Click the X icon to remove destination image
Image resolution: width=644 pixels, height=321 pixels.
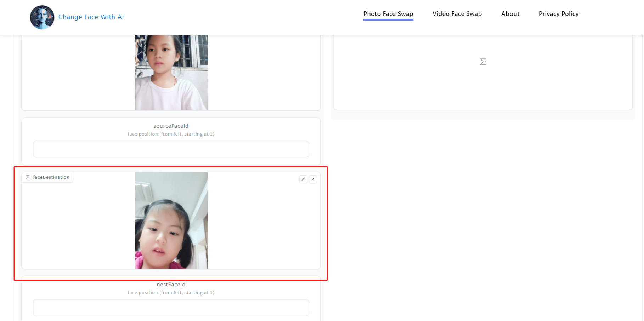pyautogui.click(x=313, y=179)
